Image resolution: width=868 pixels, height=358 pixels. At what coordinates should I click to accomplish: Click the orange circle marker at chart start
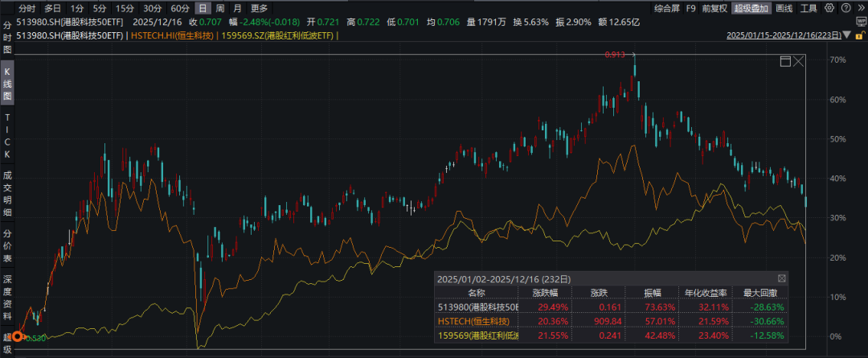[x=18, y=335]
